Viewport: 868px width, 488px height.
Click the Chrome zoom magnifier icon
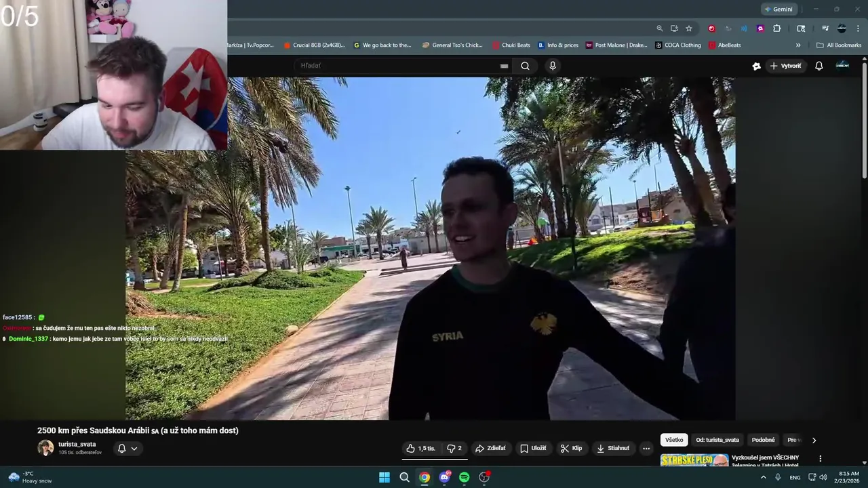coord(659,28)
